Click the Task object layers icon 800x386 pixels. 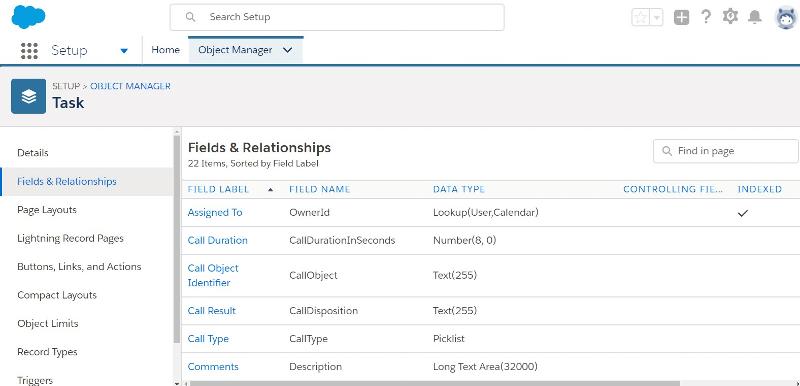[x=29, y=96]
